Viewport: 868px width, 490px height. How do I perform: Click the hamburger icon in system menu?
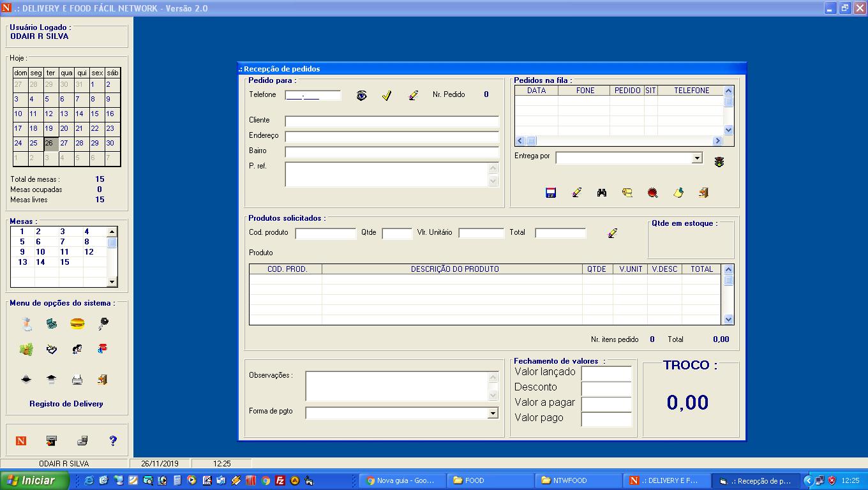pos(77,323)
